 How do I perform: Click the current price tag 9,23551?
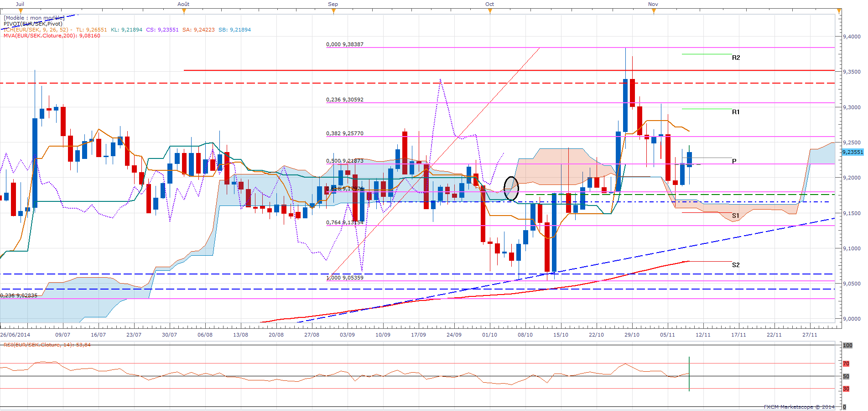tap(852, 152)
